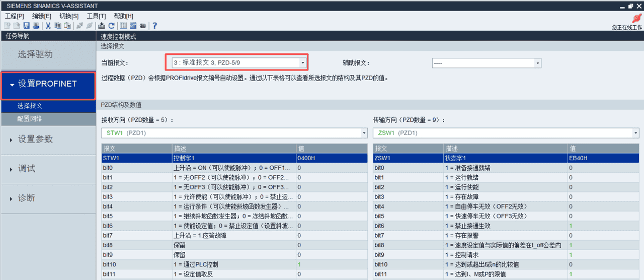Select the STW1 控制字1 table row
644x280 pixels.
click(x=234, y=158)
